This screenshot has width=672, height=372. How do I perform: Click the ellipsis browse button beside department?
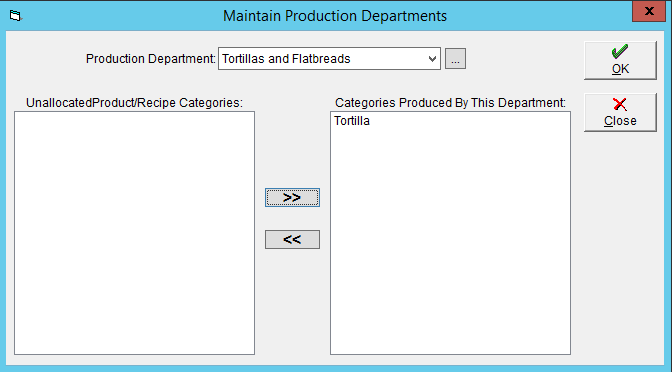pos(455,59)
